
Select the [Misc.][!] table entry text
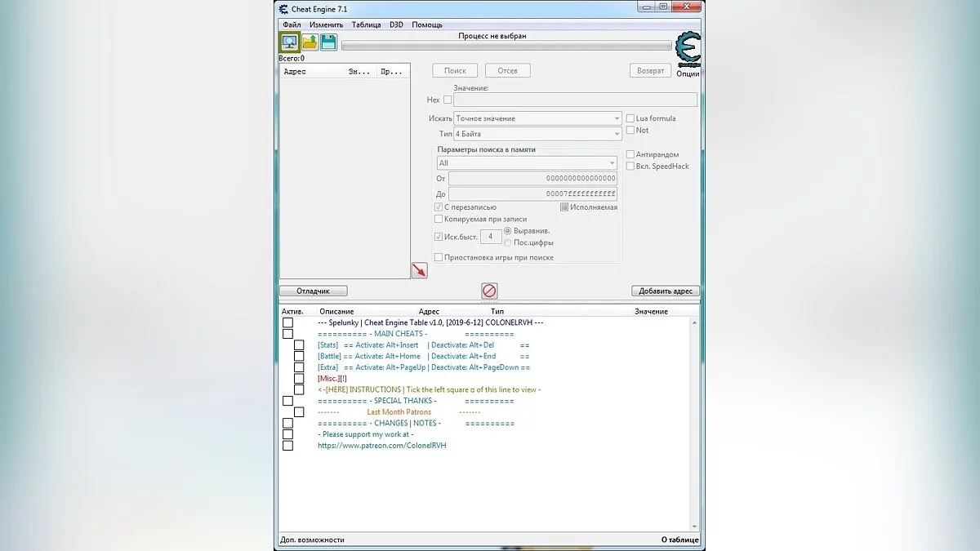click(332, 379)
